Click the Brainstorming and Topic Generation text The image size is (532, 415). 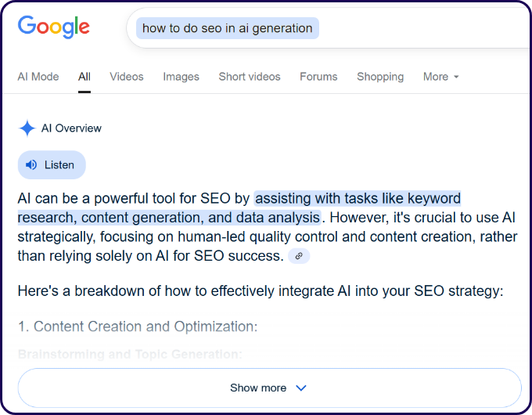[130, 354]
